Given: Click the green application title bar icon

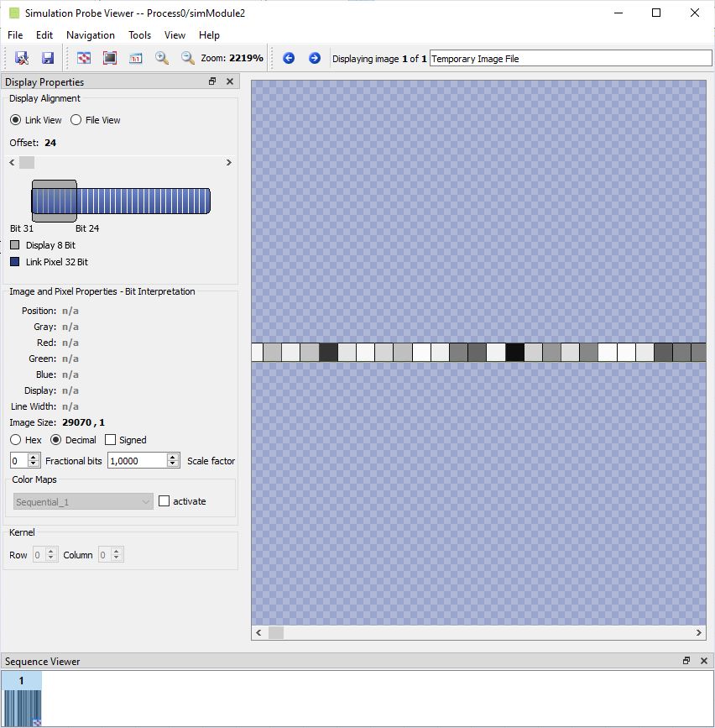Looking at the screenshot, I should 14,13.
